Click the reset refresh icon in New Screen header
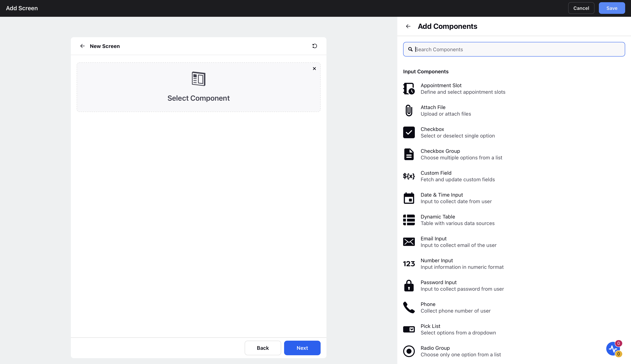Screen dimensions: 631x364 [315, 46]
